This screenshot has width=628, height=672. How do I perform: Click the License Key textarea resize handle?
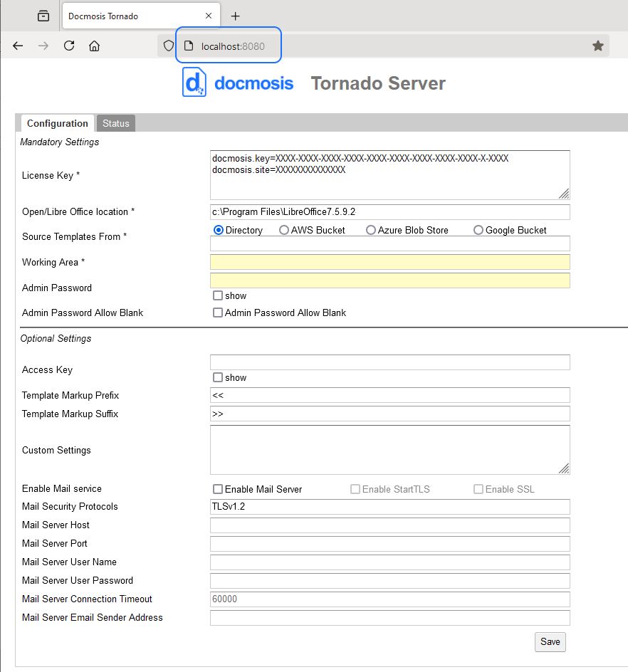click(564, 194)
